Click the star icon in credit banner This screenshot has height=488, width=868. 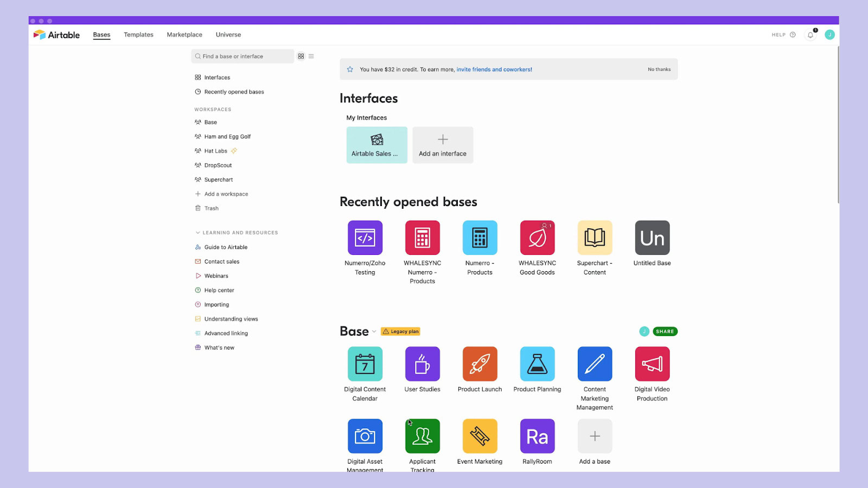(x=350, y=69)
